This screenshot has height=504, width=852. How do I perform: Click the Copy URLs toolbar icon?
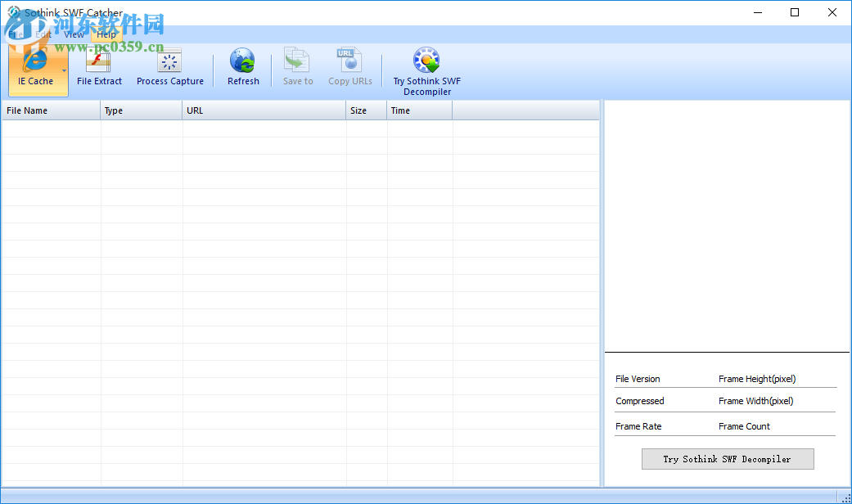(349, 63)
